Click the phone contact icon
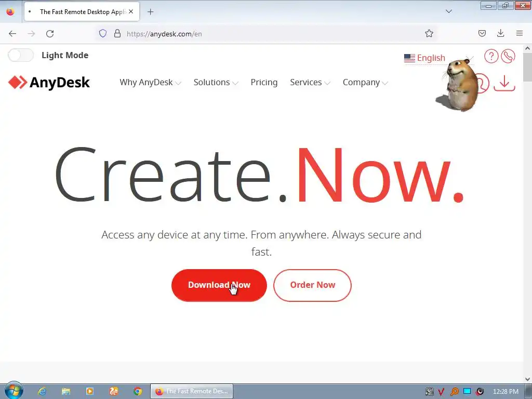Screen dimensions: 532x399 click(508, 56)
